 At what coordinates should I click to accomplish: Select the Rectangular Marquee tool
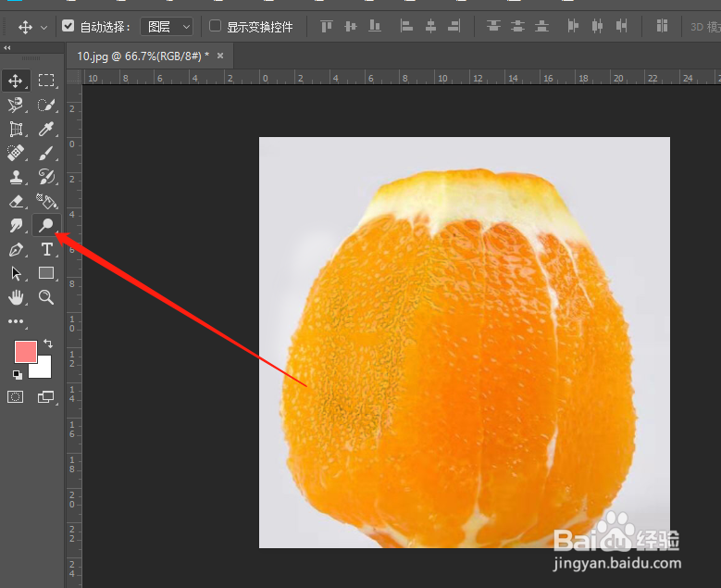[x=46, y=81]
